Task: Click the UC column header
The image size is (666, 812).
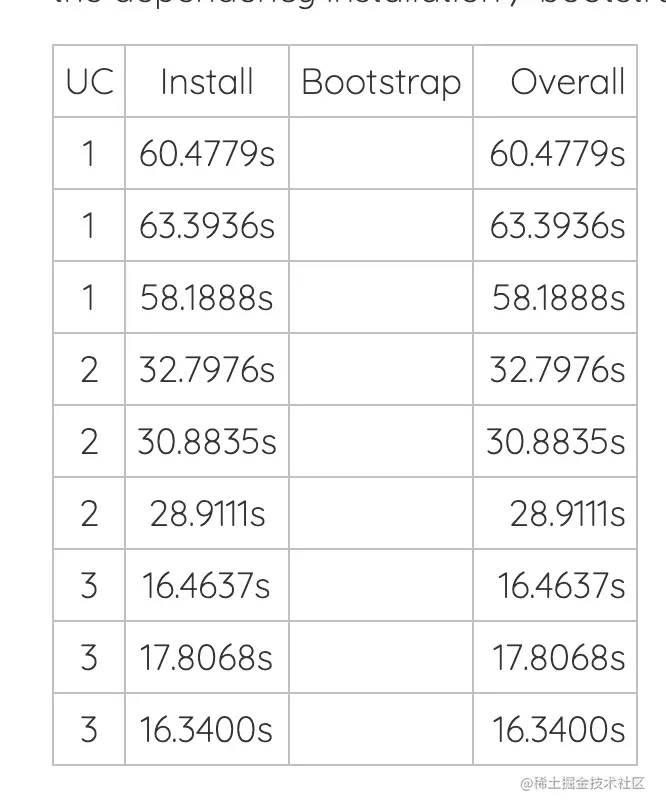Action: (x=89, y=81)
